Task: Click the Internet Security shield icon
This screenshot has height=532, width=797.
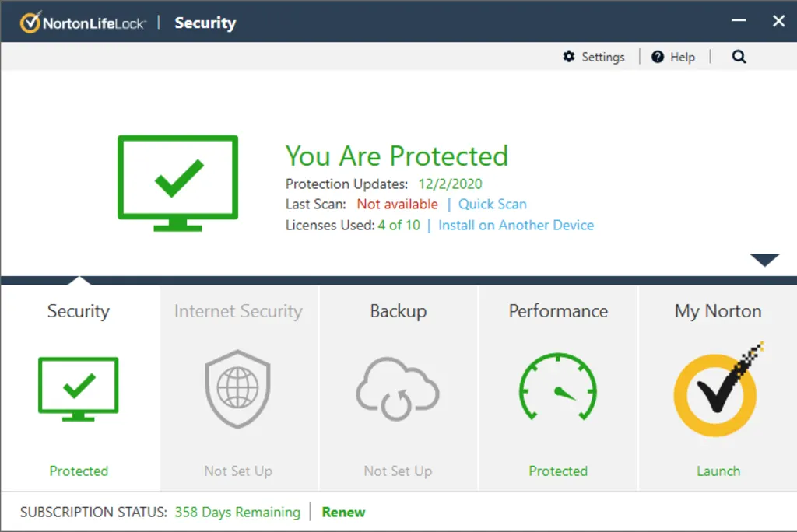Action: tap(238, 389)
